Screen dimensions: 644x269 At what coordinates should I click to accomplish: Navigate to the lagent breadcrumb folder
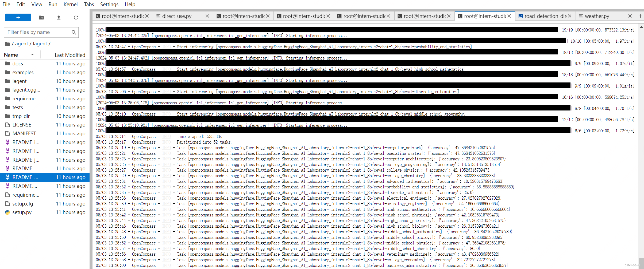coord(40,44)
